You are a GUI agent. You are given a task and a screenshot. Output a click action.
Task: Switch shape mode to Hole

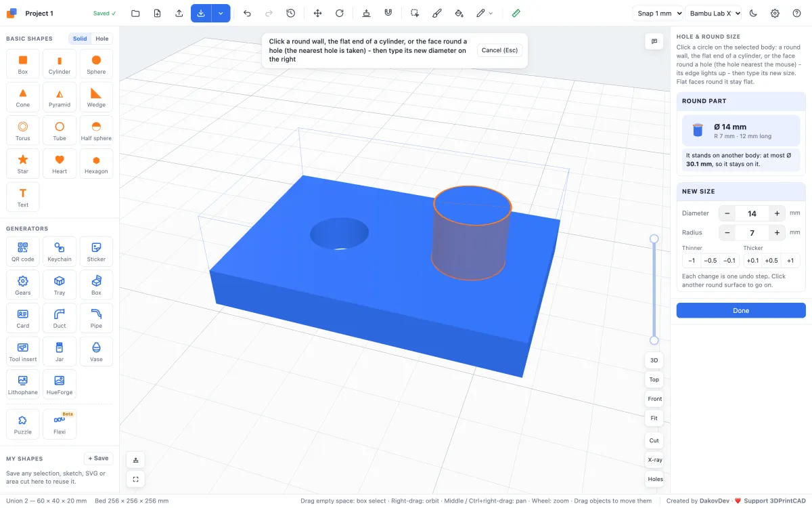tap(102, 39)
